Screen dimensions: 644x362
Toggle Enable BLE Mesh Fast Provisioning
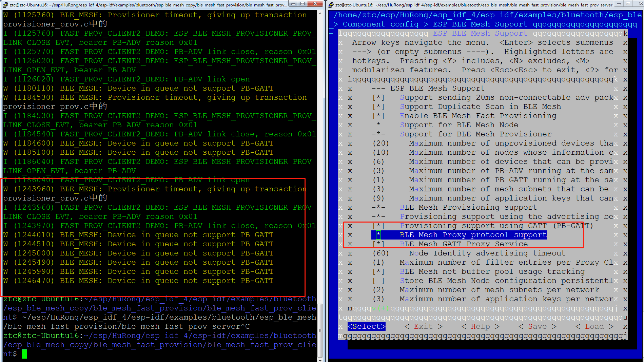(x=464, y=116)
